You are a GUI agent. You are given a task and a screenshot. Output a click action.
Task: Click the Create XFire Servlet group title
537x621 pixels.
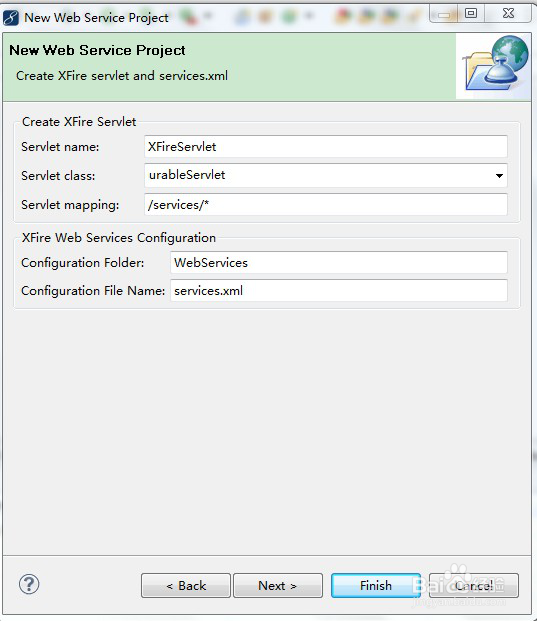coord(79,122)
